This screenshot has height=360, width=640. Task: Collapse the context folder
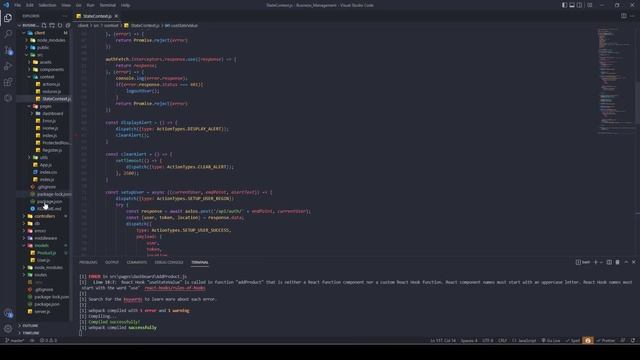47,77
